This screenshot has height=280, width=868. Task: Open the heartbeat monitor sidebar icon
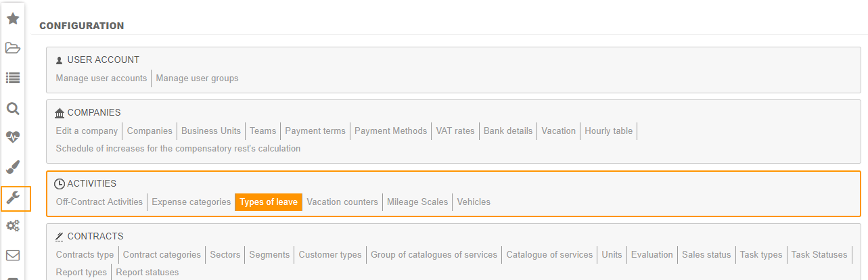click(x=12, y=137)
